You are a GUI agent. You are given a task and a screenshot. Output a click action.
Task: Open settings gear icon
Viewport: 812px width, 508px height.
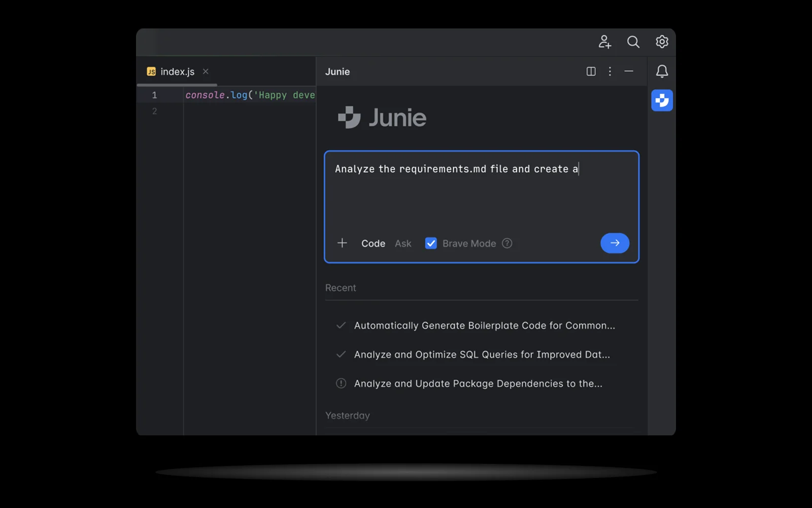(662, 42)
